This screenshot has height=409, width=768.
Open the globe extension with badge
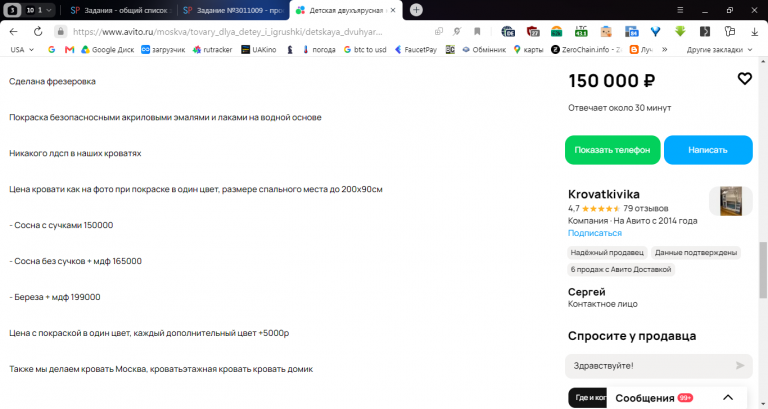[x=508, y=32]
